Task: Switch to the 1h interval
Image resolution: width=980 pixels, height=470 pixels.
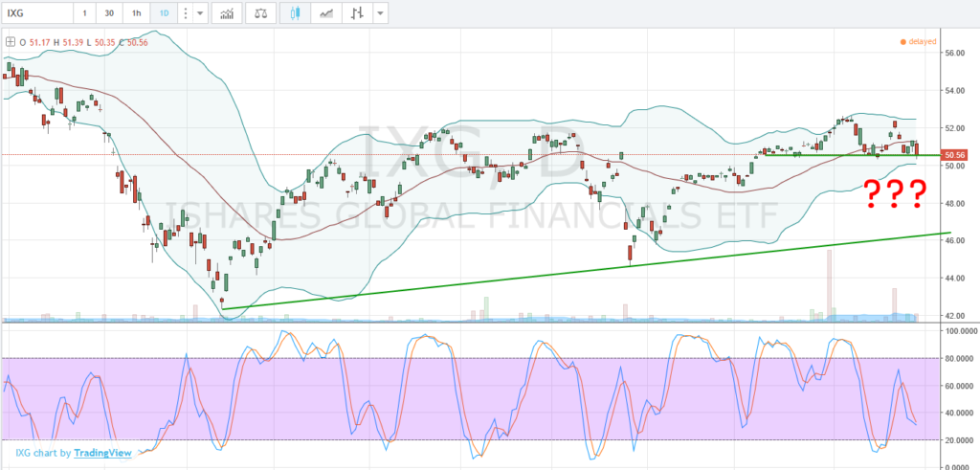Action: pos(138,14)
